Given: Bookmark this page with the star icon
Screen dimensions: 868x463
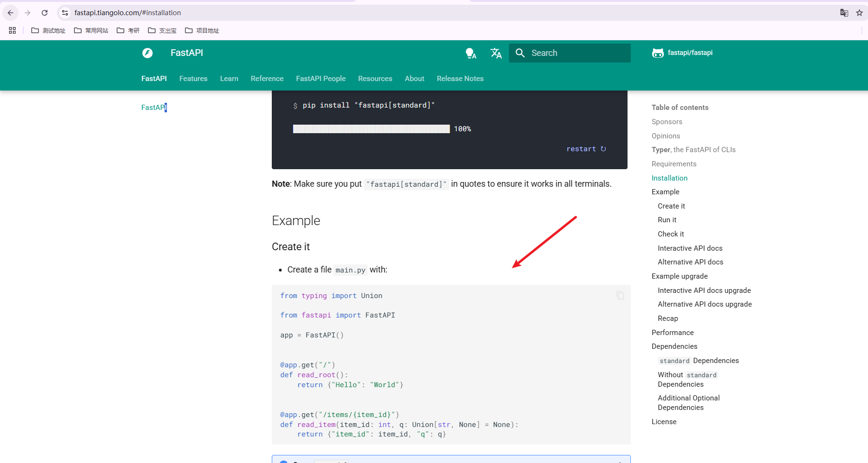Looking at the screenshot, I should coord(859,13).
